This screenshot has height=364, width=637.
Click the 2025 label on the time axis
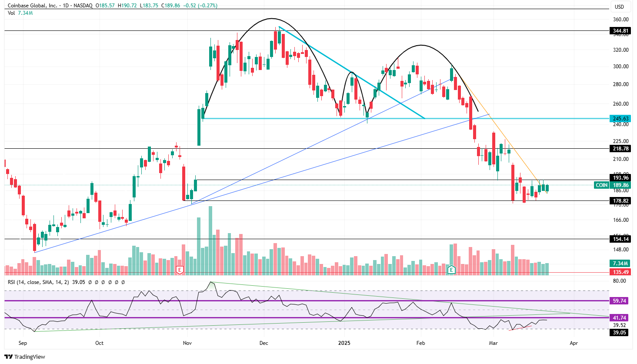tap(344, 343)
